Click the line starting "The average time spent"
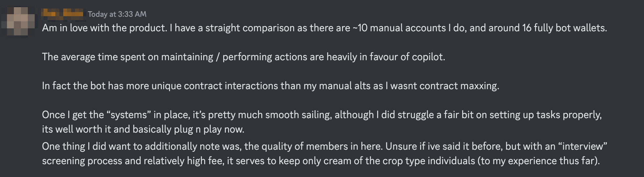644x177 pixels. click(243, 57)
